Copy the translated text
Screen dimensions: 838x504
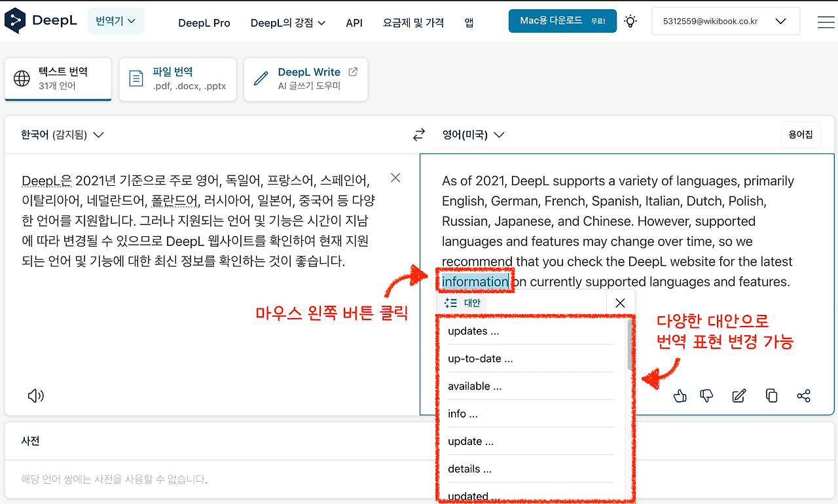coord(772,395)
